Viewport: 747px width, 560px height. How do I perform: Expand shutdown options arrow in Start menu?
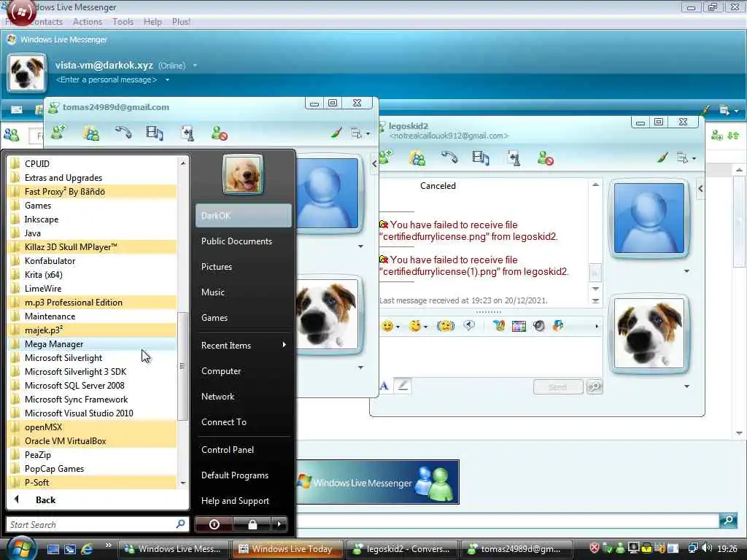tap(279, 524)
